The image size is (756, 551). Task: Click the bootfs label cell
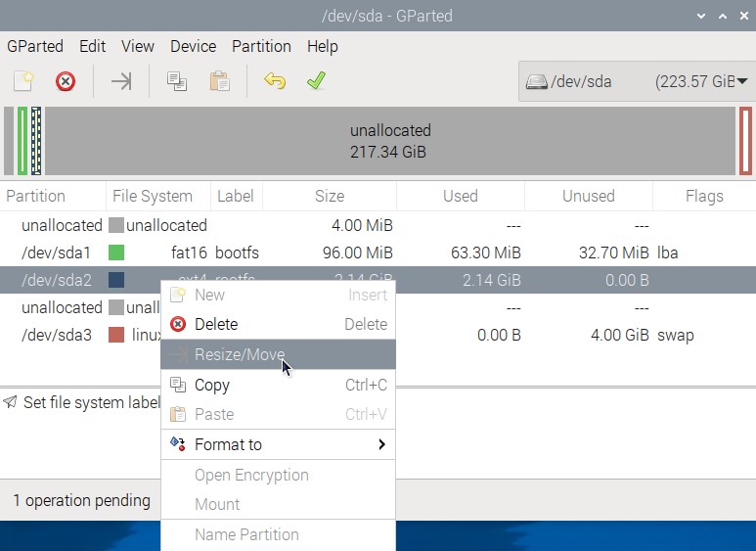pos(237,253)
